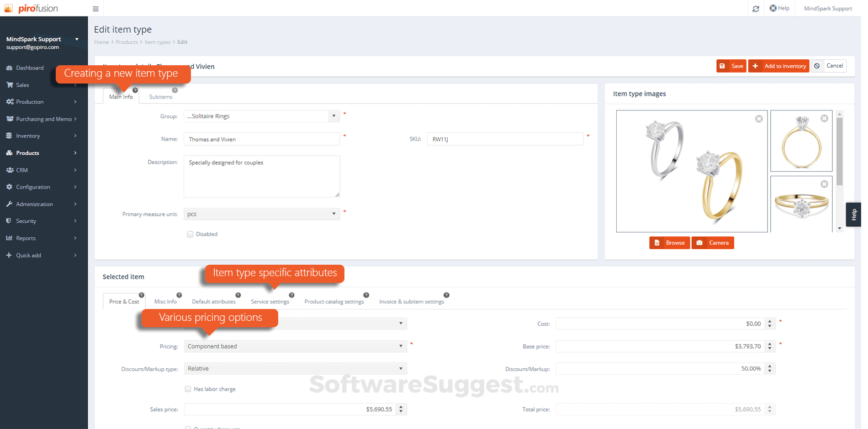Remove the gold ring thumbnail image
The image size is (868, 429).
[825, 118]
